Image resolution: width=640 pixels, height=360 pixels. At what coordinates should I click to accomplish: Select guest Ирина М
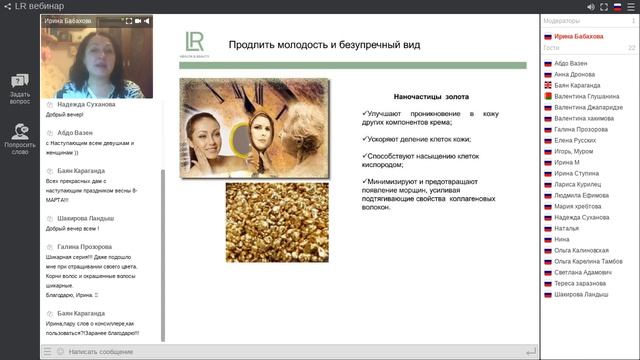pos(567,162)
